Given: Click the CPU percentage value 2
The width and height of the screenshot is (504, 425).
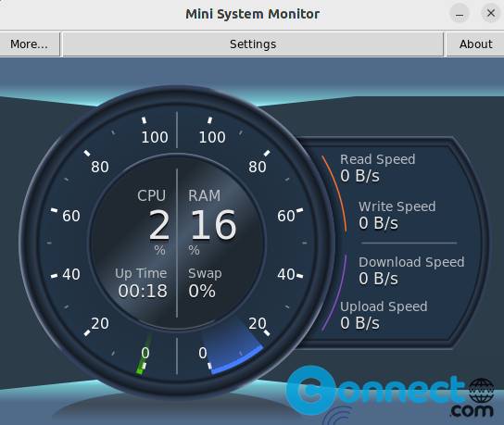Looking at the screenshot, I should click(x=159, y=225).
